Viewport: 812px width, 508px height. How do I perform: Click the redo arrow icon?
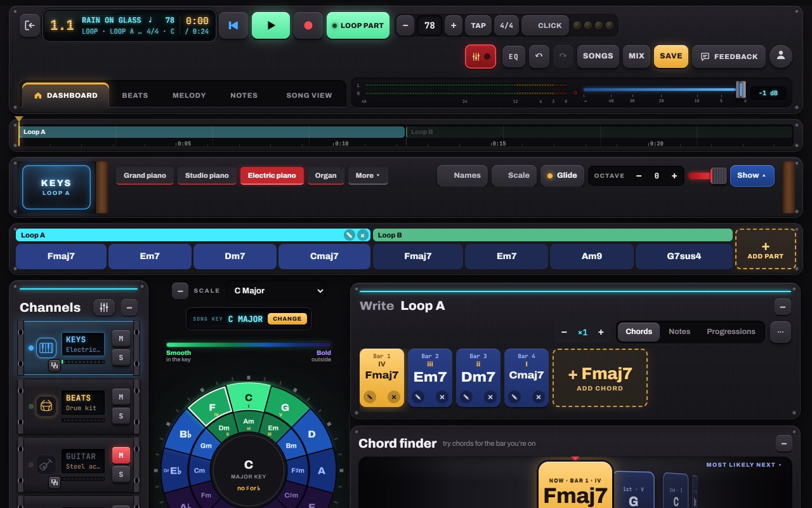(x=563, y=56)
